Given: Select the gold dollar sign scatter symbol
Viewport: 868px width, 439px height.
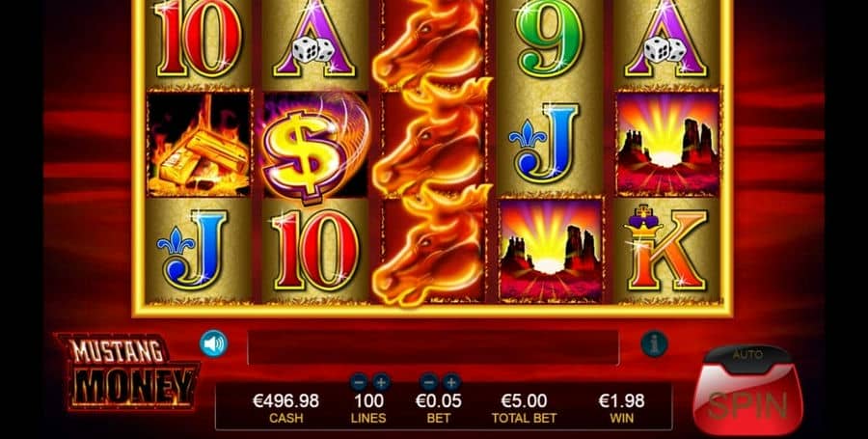Looking at the screenshot, I should [313, 147].
